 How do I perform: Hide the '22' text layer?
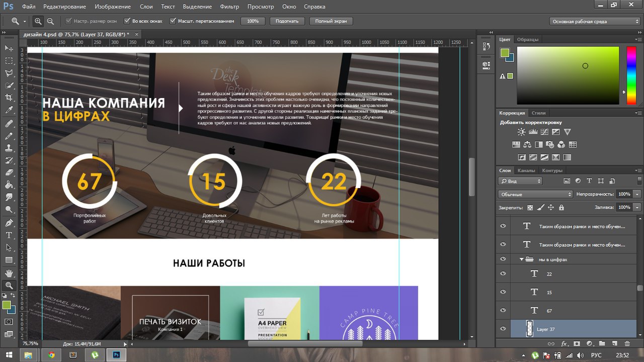tap(503, 274)
